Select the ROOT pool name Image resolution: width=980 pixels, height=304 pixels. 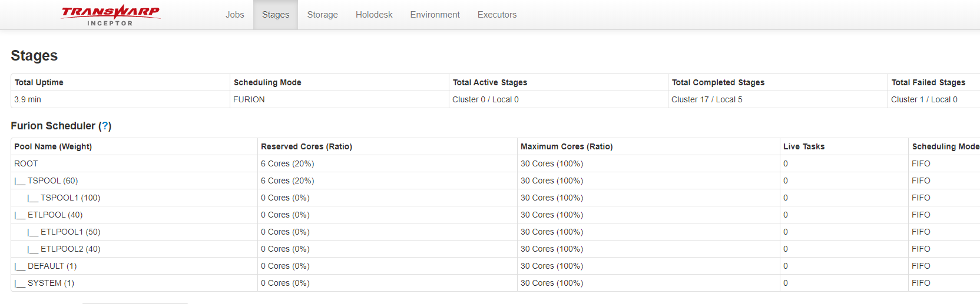pos(26,163)
